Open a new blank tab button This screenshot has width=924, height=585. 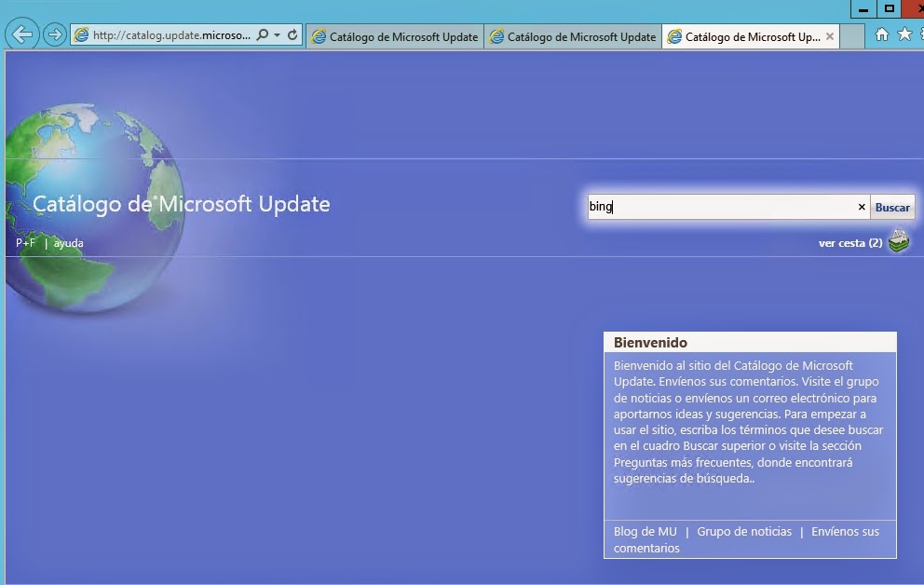point(852,36)
